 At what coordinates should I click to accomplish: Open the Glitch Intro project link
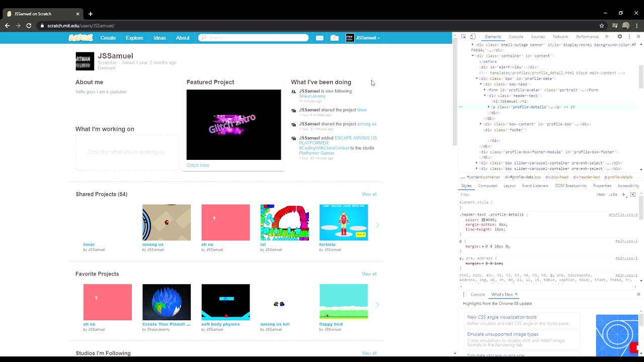click(198, 165)
